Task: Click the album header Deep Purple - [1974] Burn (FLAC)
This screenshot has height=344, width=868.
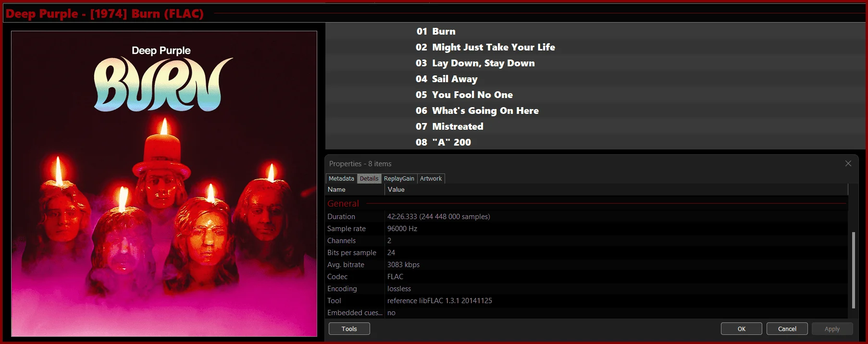Action: [x=105, y=13]
